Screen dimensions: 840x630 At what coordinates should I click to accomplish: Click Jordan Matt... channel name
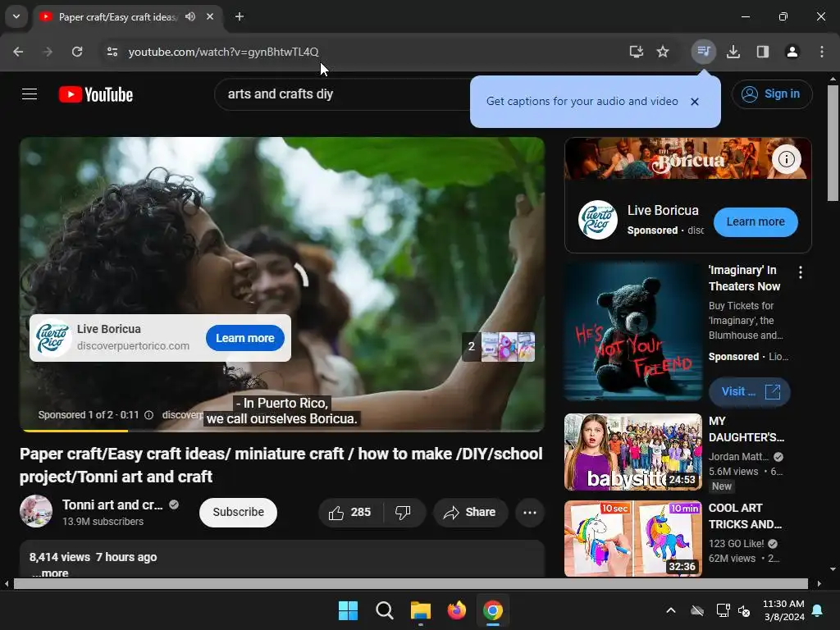pos(738,457)
